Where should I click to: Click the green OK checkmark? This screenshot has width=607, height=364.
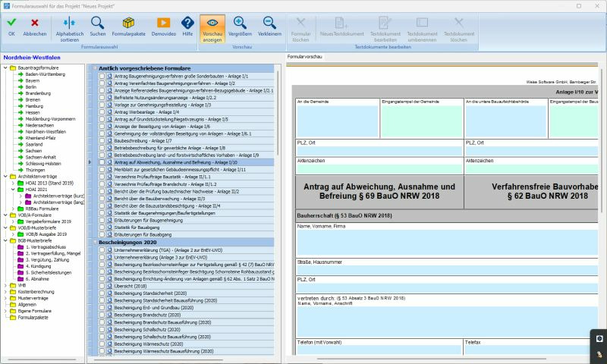(x=11, y=23)
